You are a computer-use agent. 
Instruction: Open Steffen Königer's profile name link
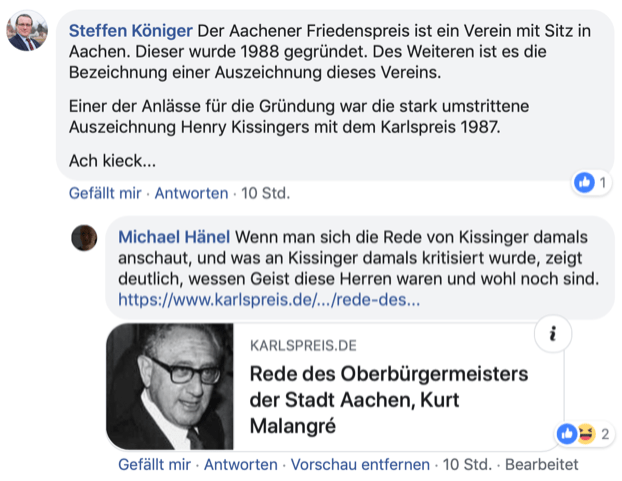(125, 30)
